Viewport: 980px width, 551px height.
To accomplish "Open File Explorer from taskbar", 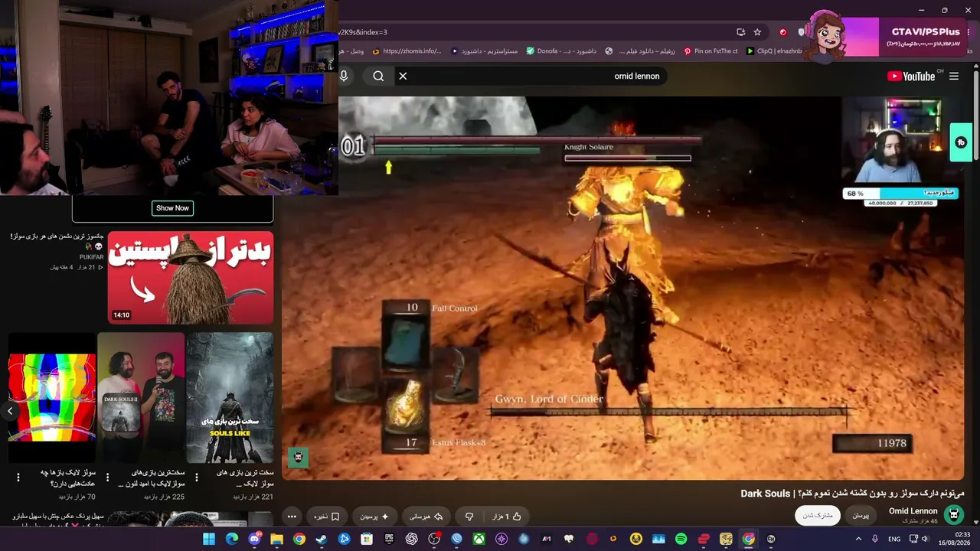I will click(276, 539).
